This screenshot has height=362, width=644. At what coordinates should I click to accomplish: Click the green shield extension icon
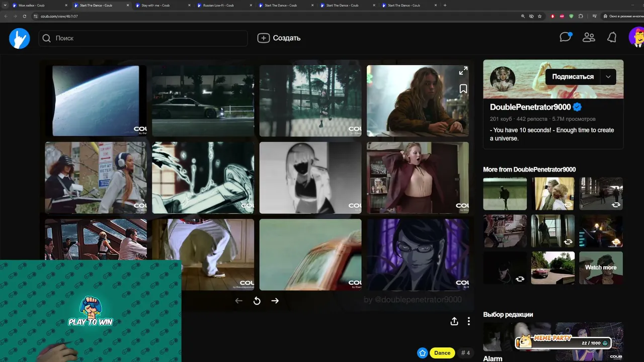(571, 16)
